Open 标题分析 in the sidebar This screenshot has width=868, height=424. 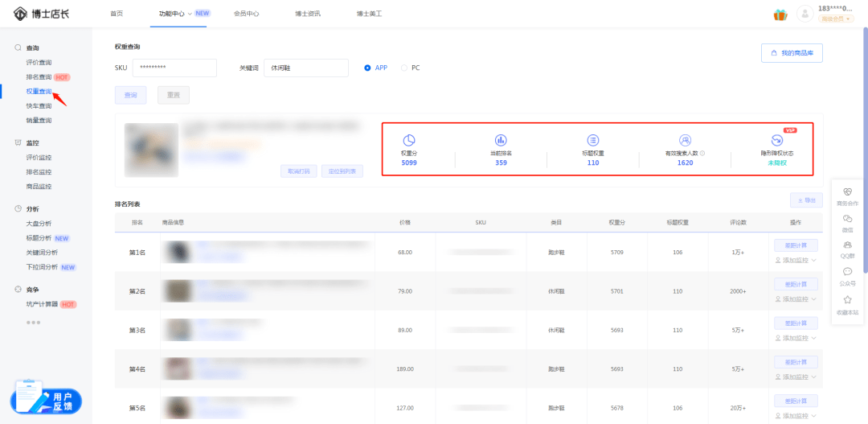pyautogui.click(x=39, y=238)
